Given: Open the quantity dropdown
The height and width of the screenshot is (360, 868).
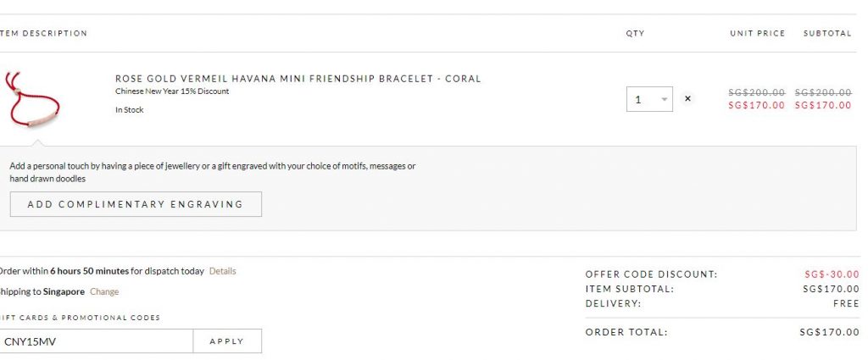Looking at the screenshot, I should coord(649,99).
